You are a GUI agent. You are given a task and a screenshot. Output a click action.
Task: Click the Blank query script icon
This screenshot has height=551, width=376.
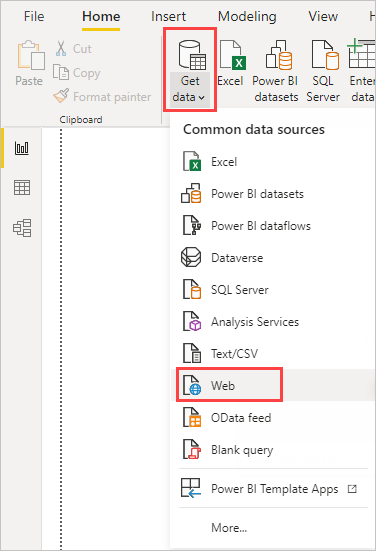[192, 449]
